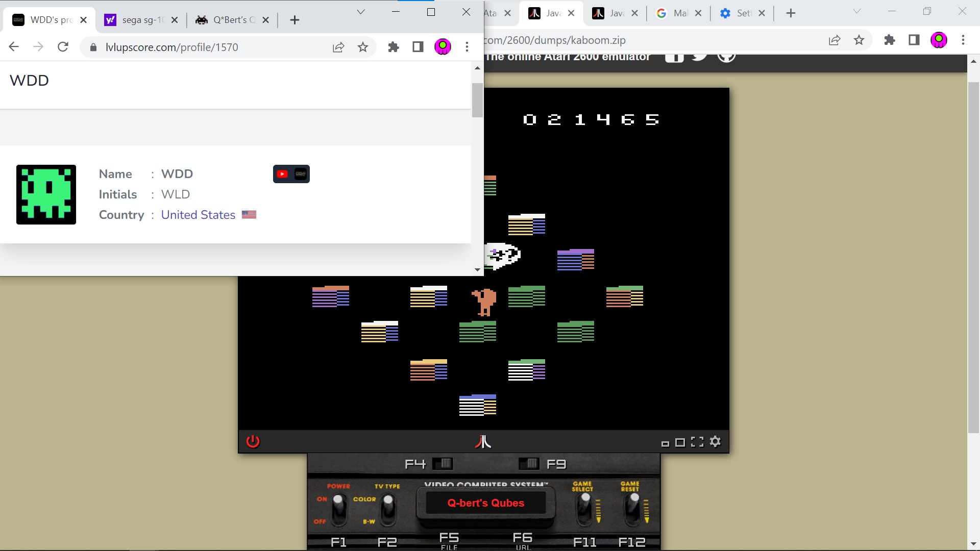
Task: Enter emulator fullscreen mode
Action: [x=697, y=442]
